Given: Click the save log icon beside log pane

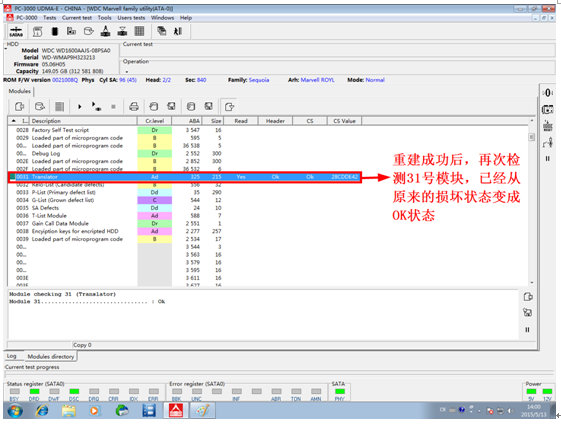Looking at the screenshot, I should 527,313.
